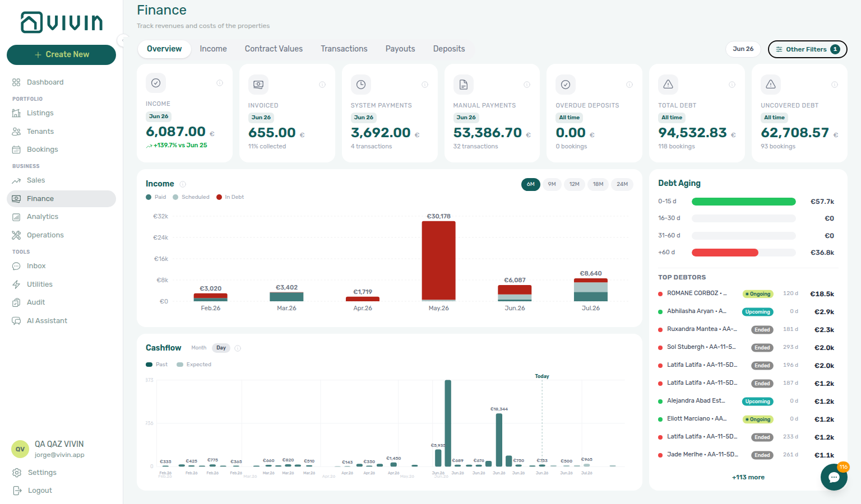Open the Bookings calendar icon
This screenshot has height=504, width=861.
(16, 150)
